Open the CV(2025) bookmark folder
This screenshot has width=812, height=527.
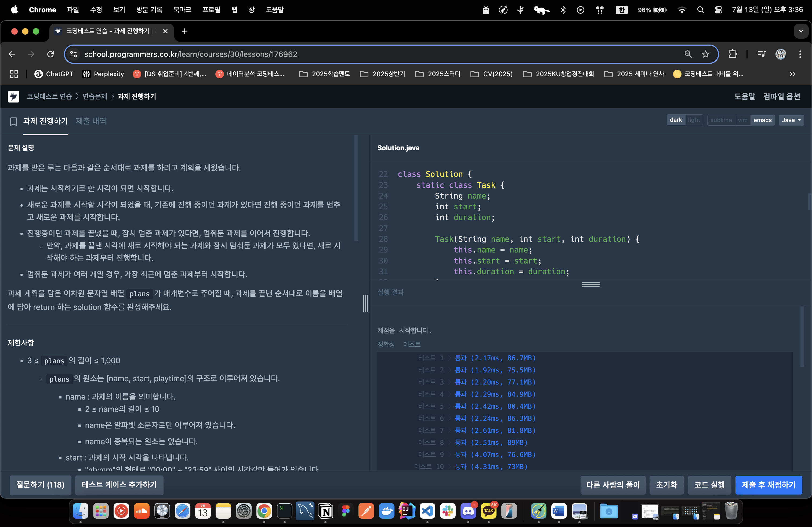pos(491,74)
